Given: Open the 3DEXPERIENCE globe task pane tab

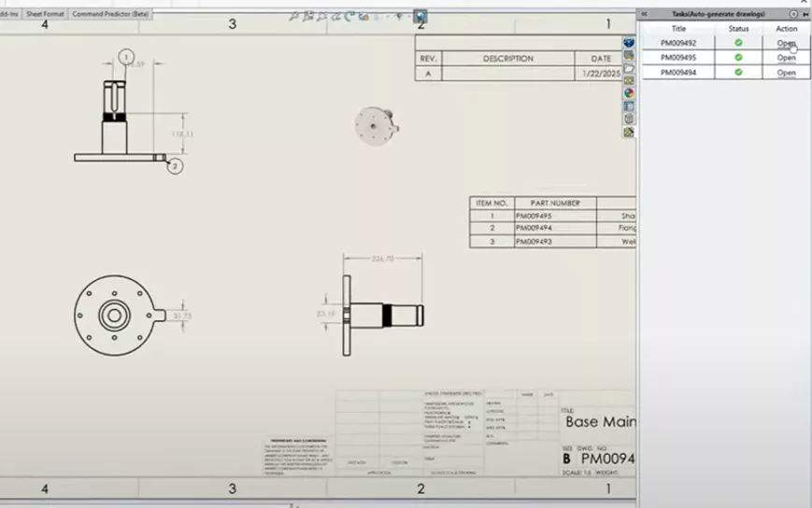Looking at the screenshot, I should [x=629, y=43].
